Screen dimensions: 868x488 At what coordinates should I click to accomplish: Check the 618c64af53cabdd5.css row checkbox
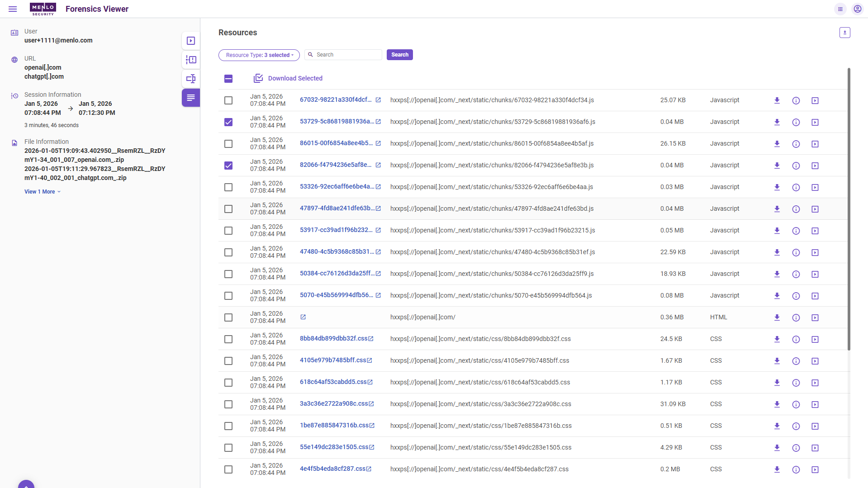tap(228, 383)
